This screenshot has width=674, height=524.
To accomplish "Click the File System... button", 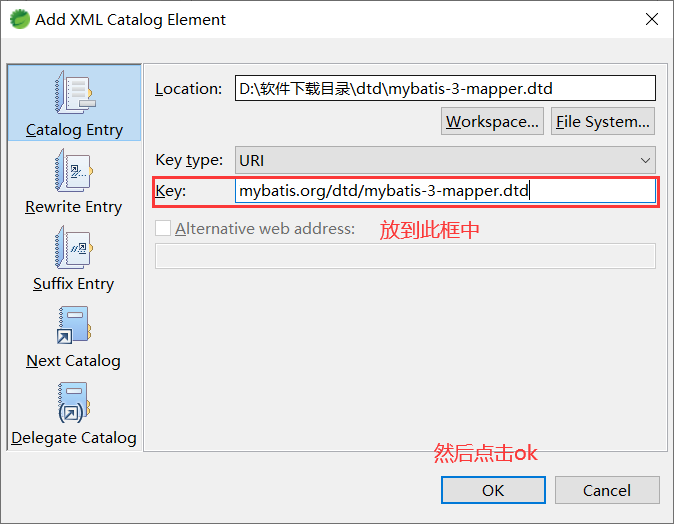I will [603, 122].
